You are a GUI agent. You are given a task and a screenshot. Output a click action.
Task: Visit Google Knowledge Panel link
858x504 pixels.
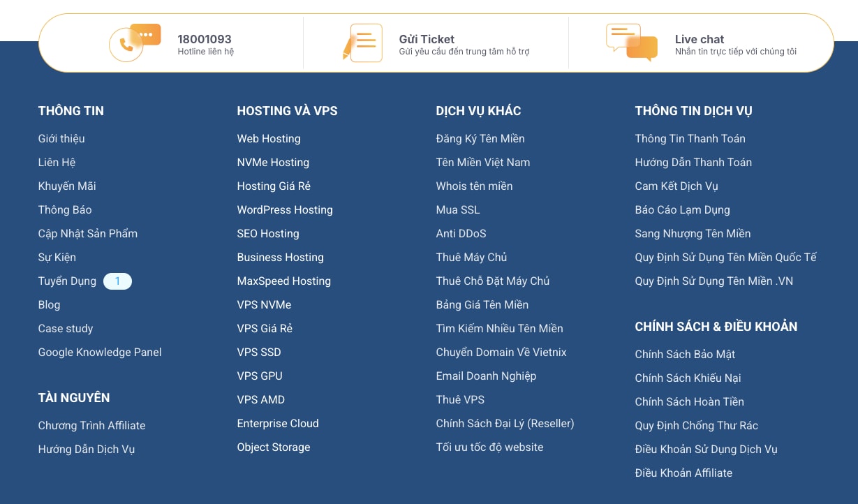click(x=100, y=352)
